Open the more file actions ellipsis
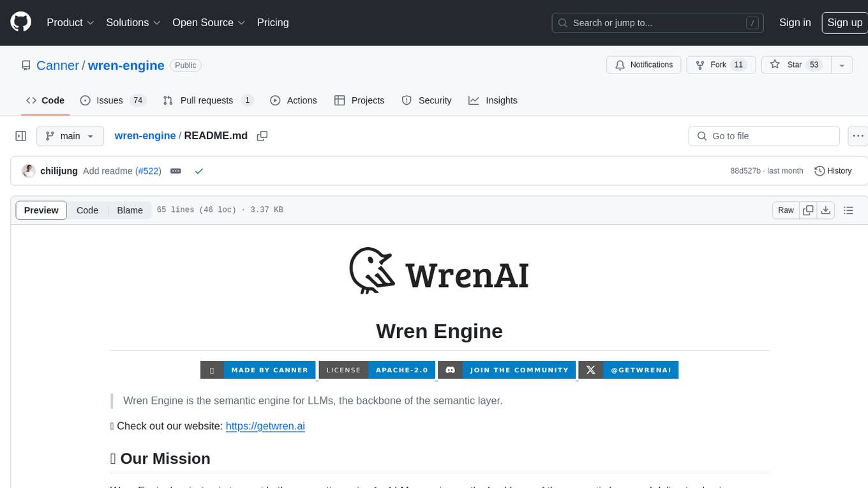The height and width of the screenshot is (488, 868). pyautogui.click(x=858, y=136)
